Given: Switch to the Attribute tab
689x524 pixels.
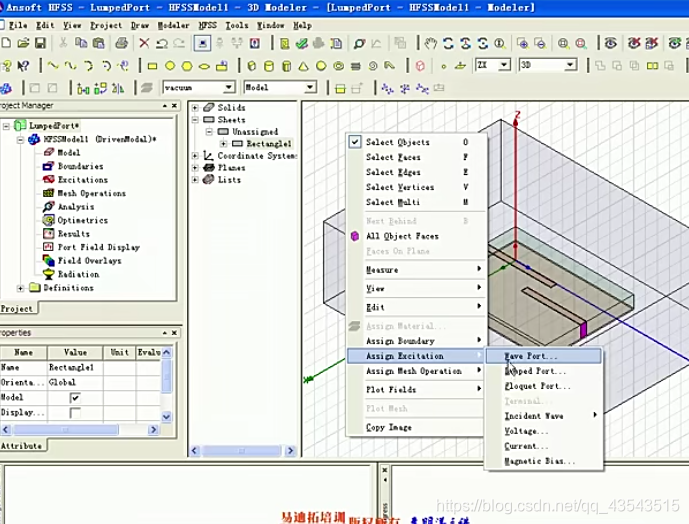Looking at the screenshot, I should click(22, 446).
